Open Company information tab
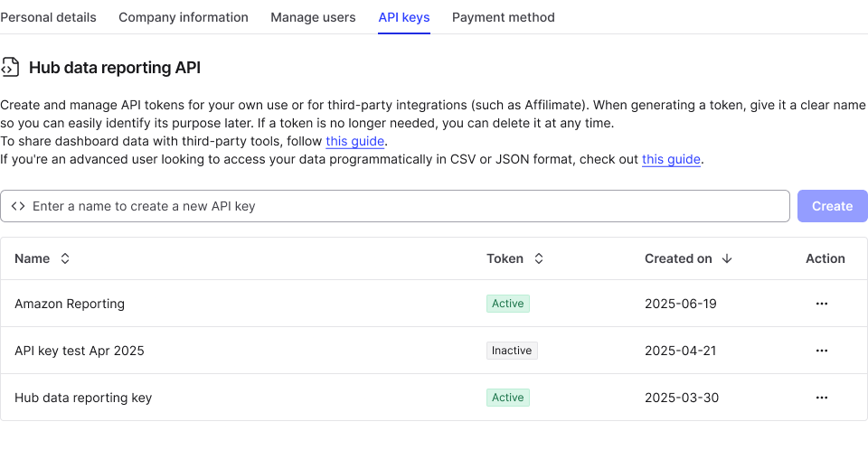The width and height of the screenshot is (868, 450). coord(184,17)
